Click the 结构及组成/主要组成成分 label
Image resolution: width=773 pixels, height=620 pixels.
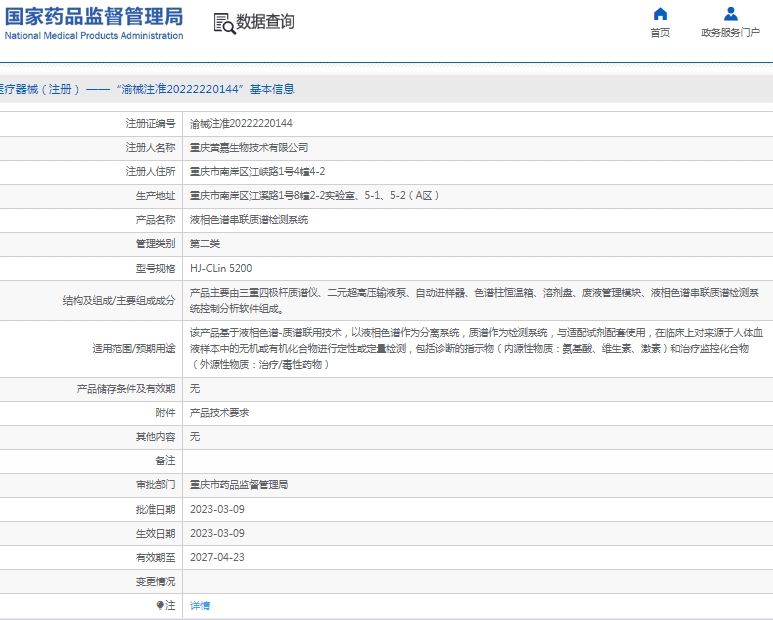(x=119, y=301)
